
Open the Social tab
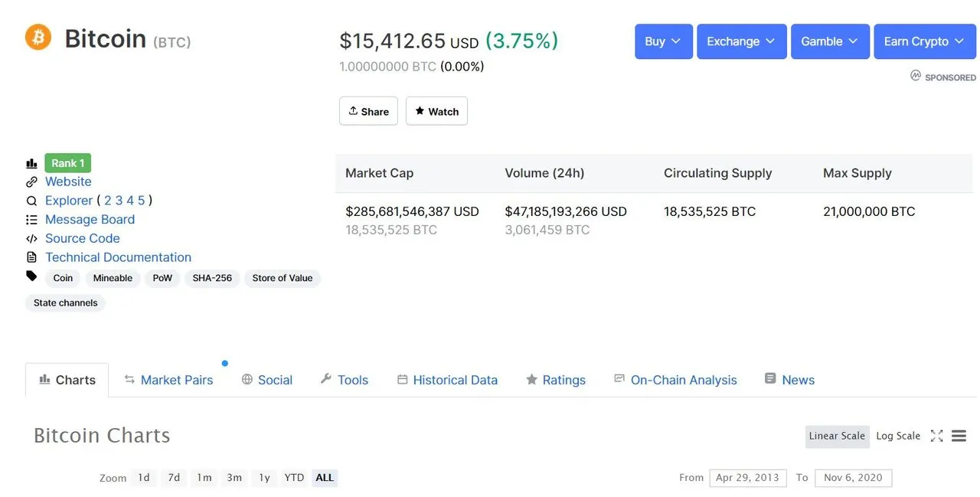pyautogui.click(x=267, y=380)
